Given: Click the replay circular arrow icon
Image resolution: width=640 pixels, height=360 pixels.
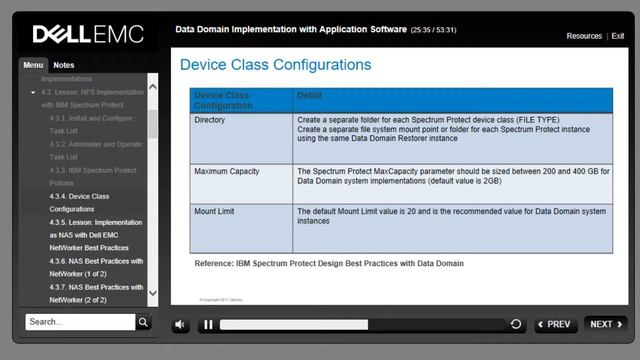Looking at the screenshot, I should [516, 324].
